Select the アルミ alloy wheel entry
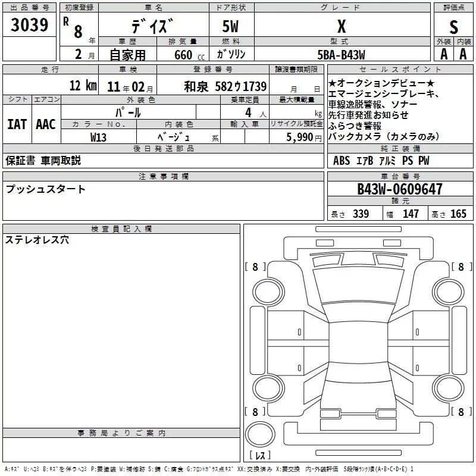476x476 pixels. [x=388, y=161]
